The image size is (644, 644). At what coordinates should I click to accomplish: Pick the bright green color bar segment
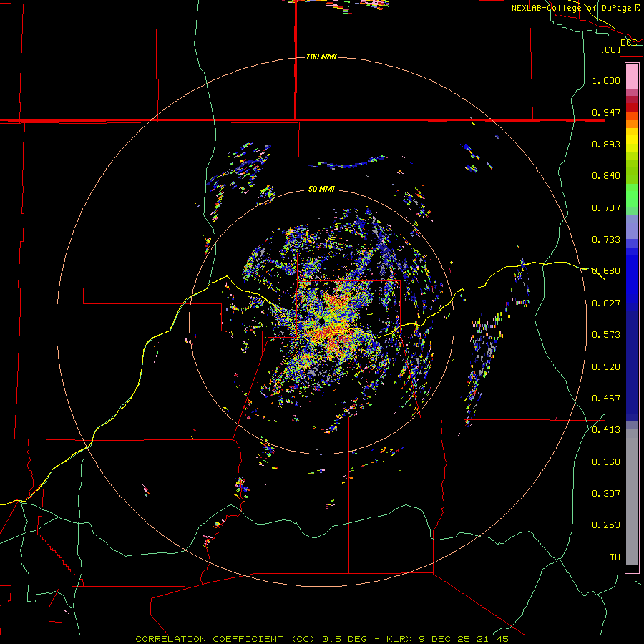point(632,195)
